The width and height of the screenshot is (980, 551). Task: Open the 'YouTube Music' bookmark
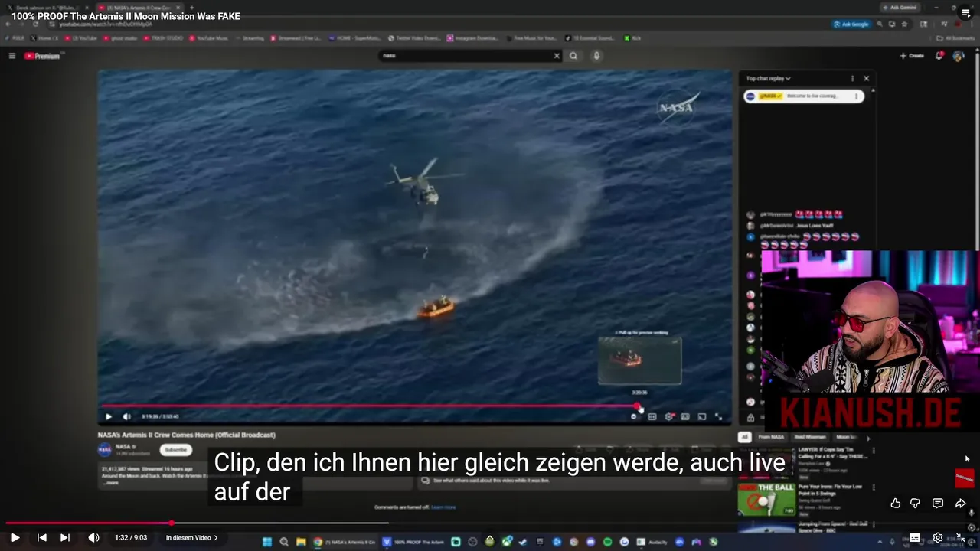pos(208,37)
